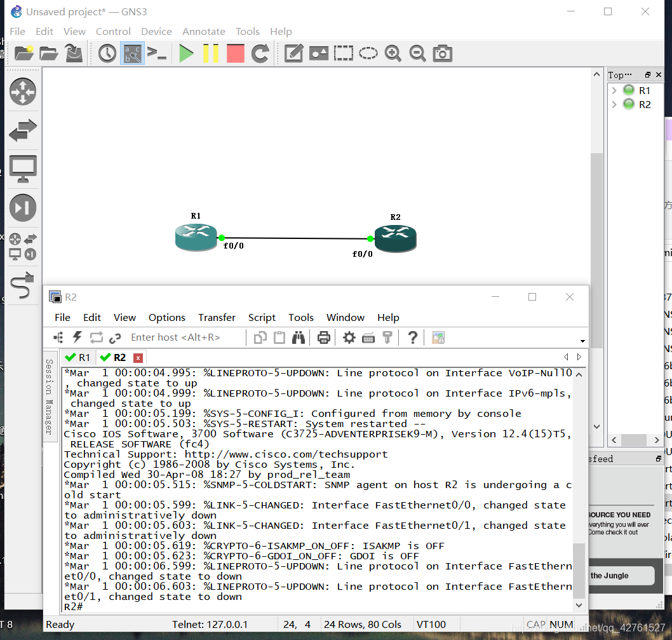
Task: Open GNS3 Help menu
Action: pyautogui.click(x=281, y=32)
